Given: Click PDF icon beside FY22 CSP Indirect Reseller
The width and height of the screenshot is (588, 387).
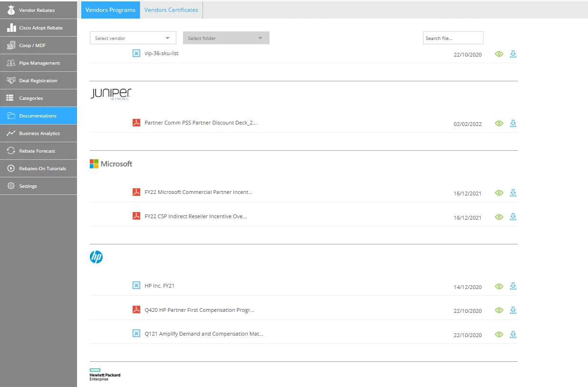Looking at the screenshot, I should [x=136, y=216].
